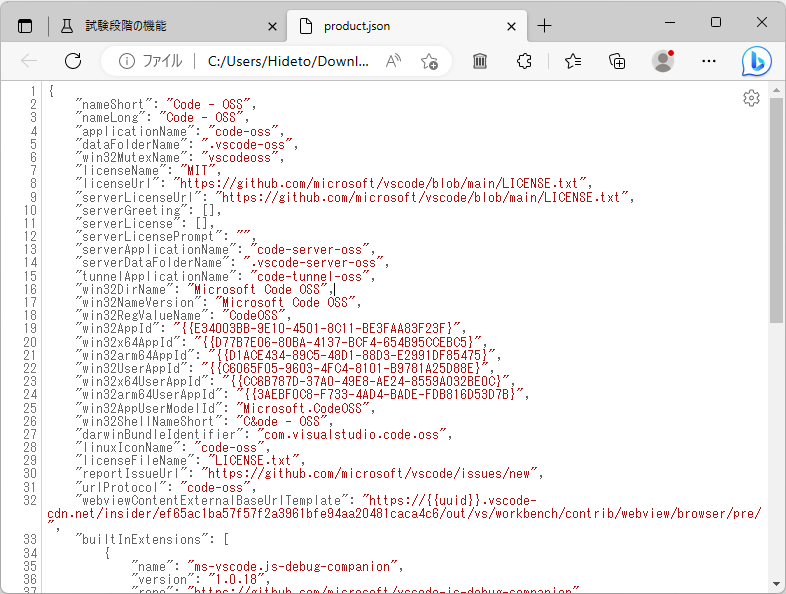Click the address bar file path

point(288,61)
